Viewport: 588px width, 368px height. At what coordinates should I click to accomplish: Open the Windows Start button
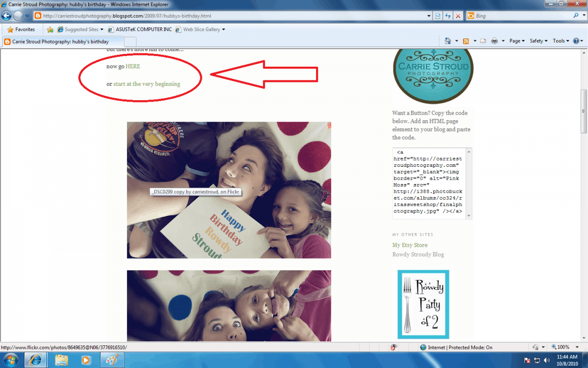tap(10, 360)
